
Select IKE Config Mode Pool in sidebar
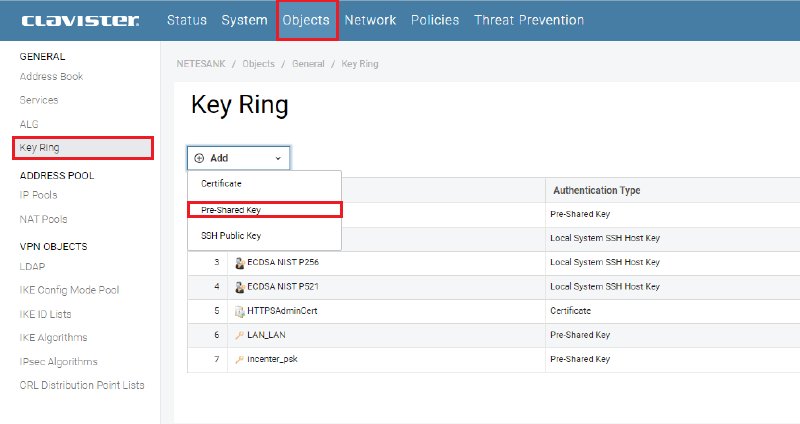click(x=69, y=290)
